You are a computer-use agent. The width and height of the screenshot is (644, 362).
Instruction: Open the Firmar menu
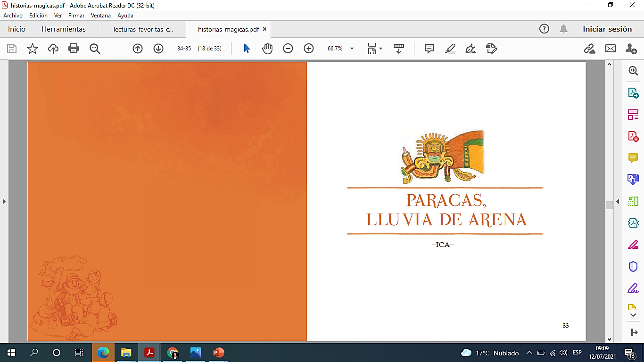click(76, 16)
